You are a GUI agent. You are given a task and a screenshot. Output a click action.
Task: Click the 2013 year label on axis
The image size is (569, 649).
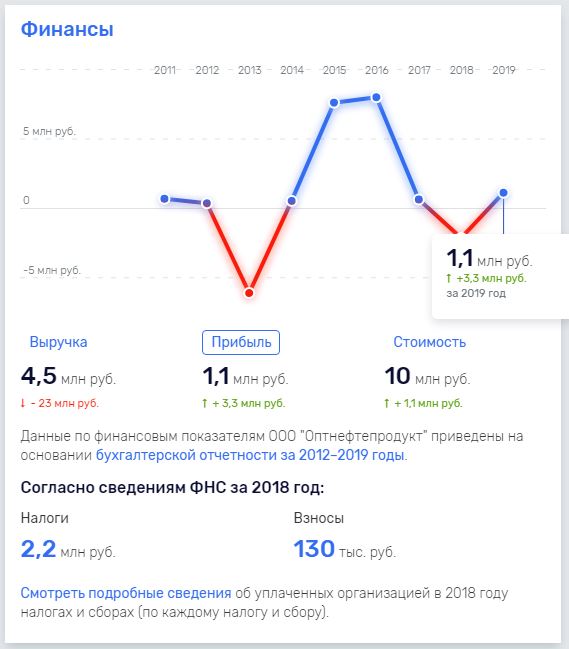coord(250,70)
